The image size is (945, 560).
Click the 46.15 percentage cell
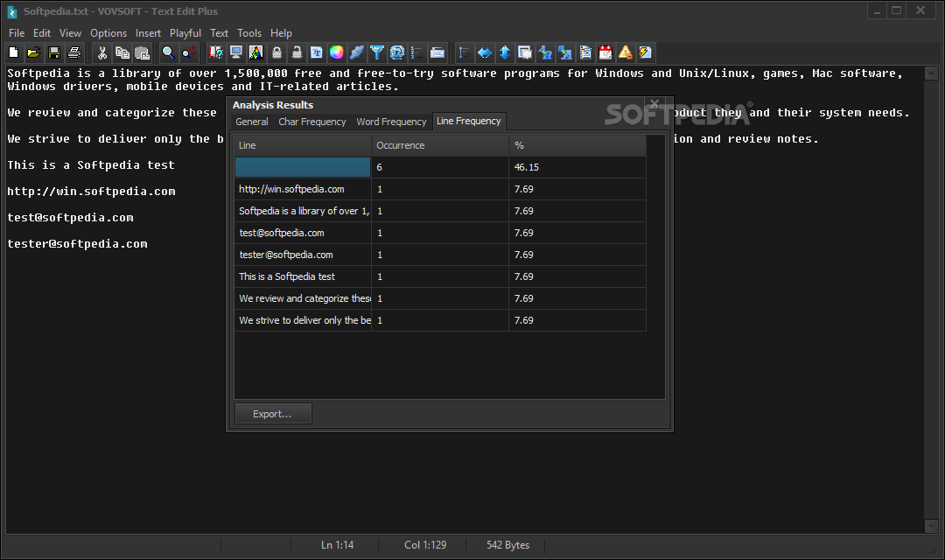(x=577, y=167)
